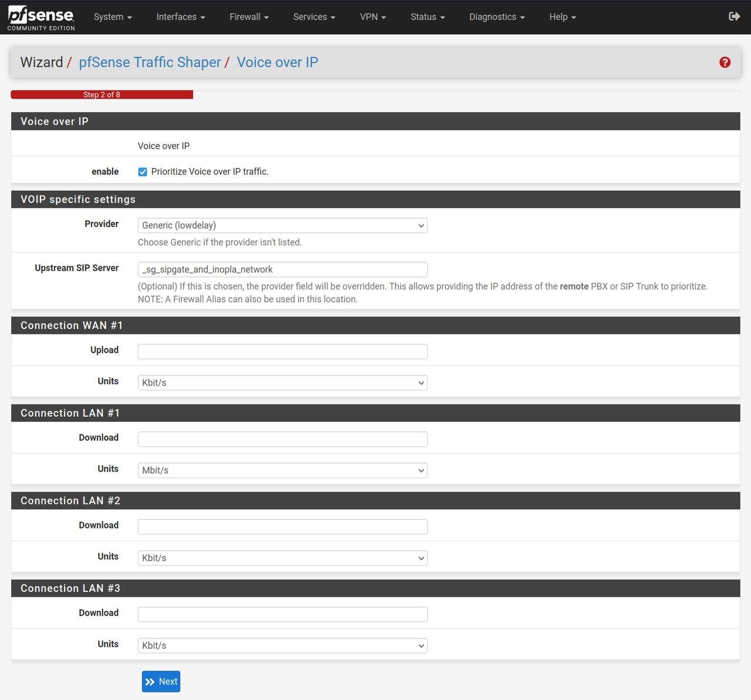751x700 pixels.
Task: Click the Next button
Action: click(161, 681)
